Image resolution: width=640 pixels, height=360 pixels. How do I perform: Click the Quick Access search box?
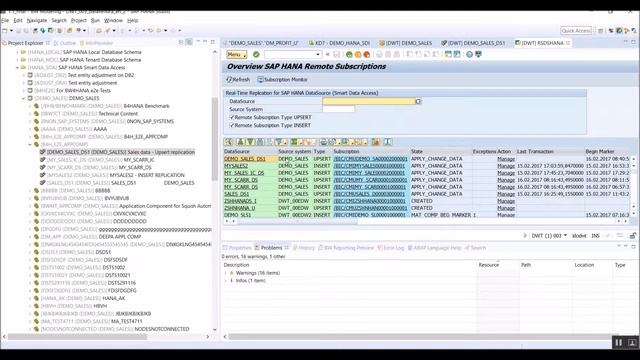click(x=576, y=31)
